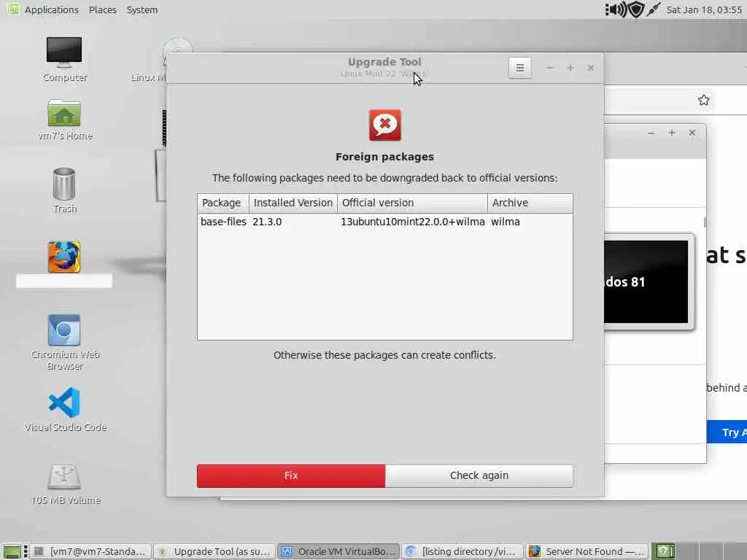This screenshot has height=560, width=747.
Task: Open vm7's Home folder icon
Action: 64,120
